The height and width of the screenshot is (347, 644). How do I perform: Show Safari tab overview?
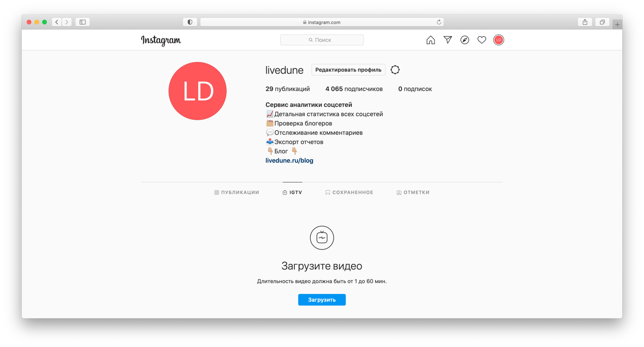point(602,22)
